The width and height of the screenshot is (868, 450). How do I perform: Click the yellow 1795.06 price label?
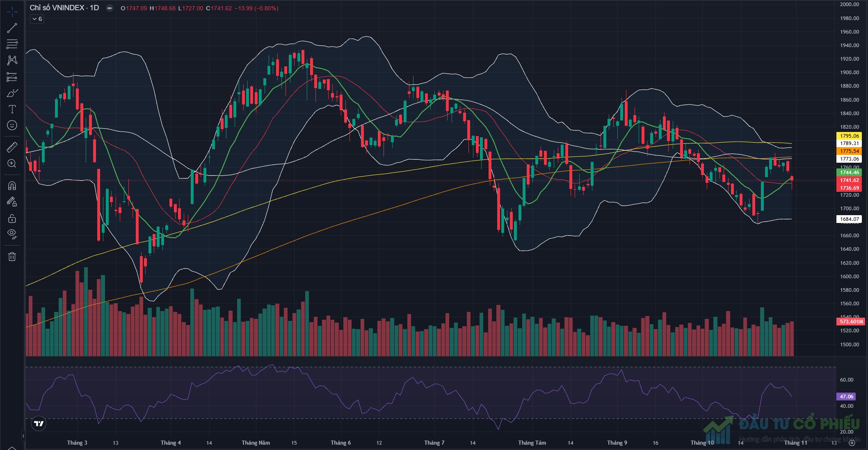849,136
